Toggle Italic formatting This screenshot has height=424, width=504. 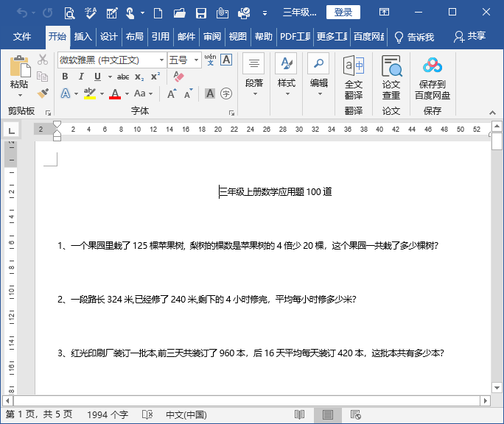coord(81,77)
